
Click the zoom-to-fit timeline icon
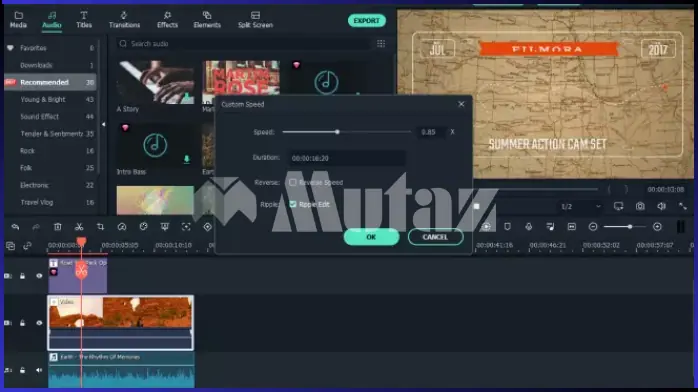(572, 227)
